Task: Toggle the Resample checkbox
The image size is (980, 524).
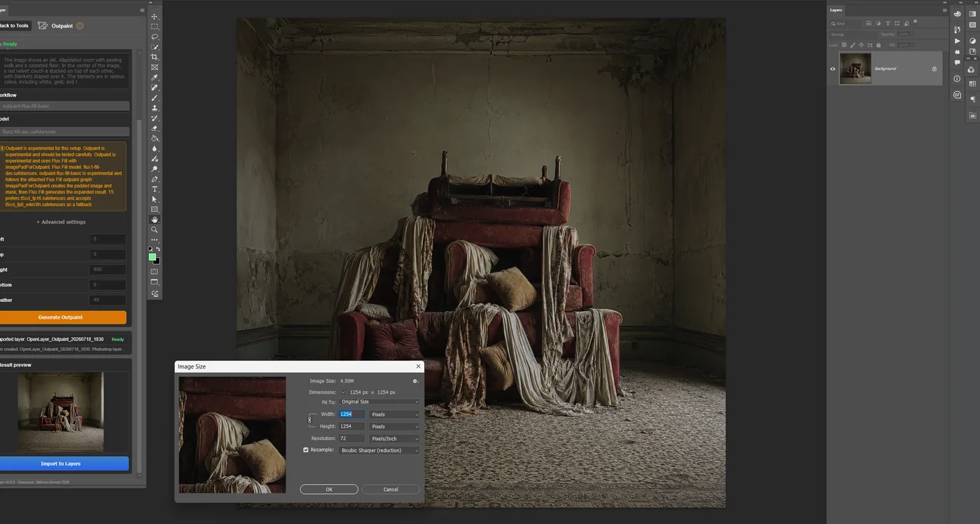Action: [x=306, y=450]
